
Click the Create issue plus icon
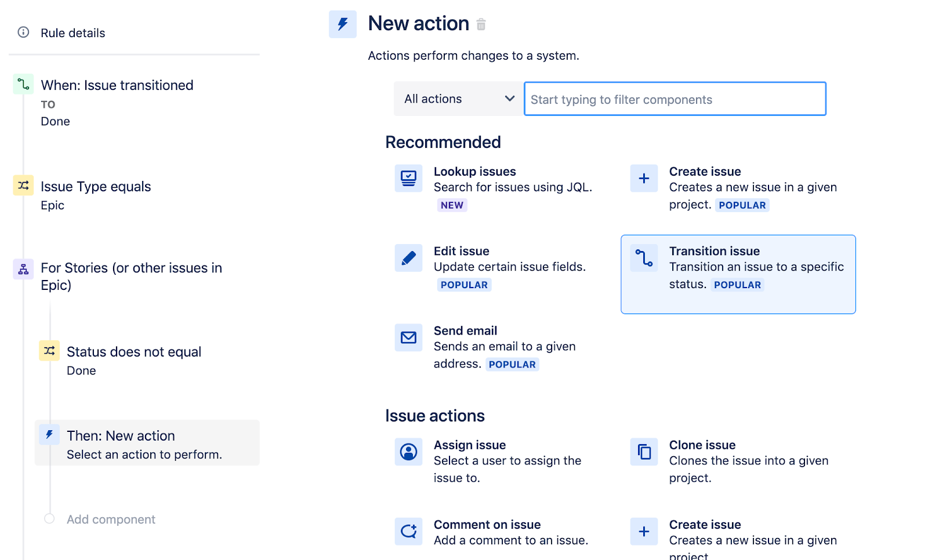pyautogui.click(x=643, y=179)
